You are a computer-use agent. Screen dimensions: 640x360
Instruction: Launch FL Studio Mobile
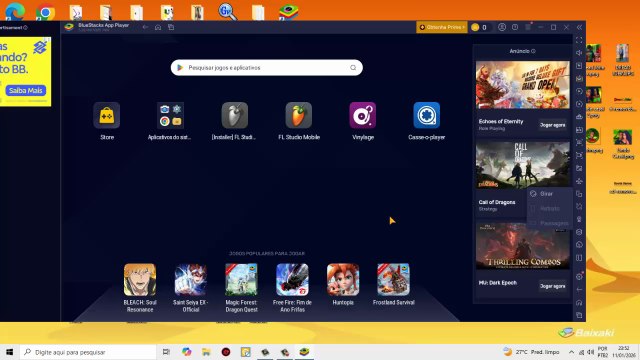pos(298,116)
